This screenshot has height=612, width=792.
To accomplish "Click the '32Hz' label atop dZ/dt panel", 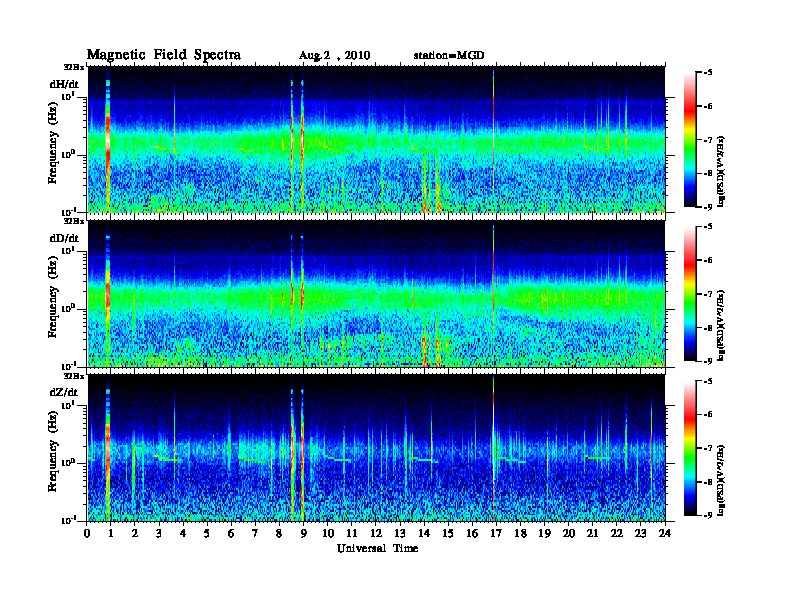I will coord(74,376).
